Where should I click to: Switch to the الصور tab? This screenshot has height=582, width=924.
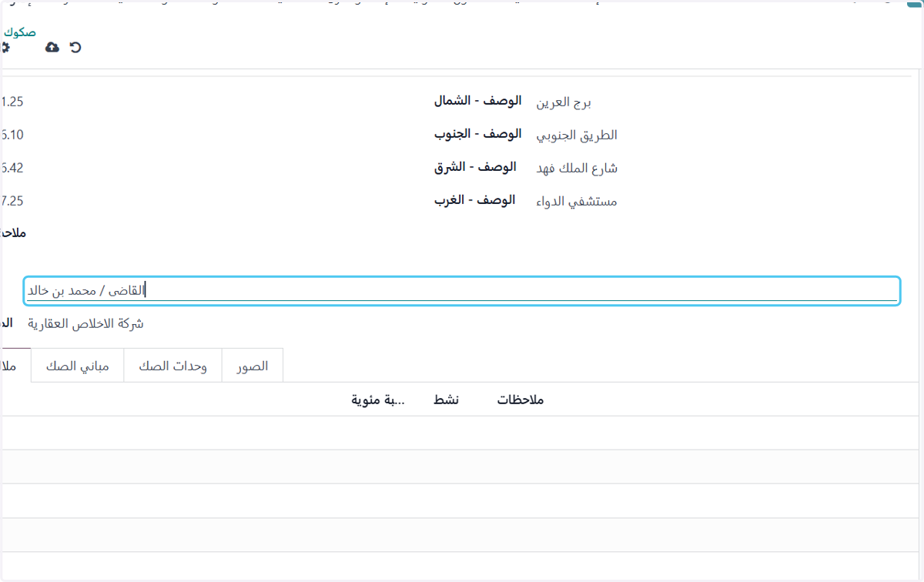253,366
